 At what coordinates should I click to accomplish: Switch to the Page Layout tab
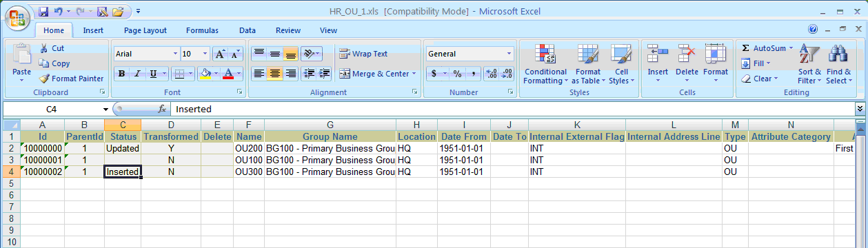point(145,30)
